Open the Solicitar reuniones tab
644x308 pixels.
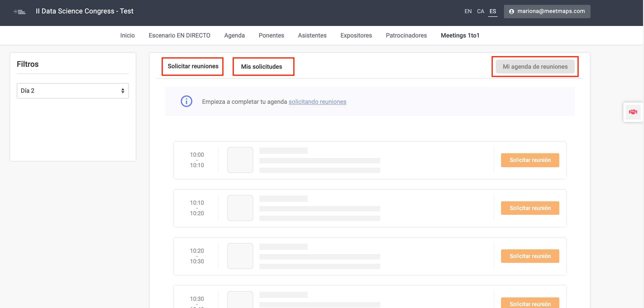tap(193, 66)
